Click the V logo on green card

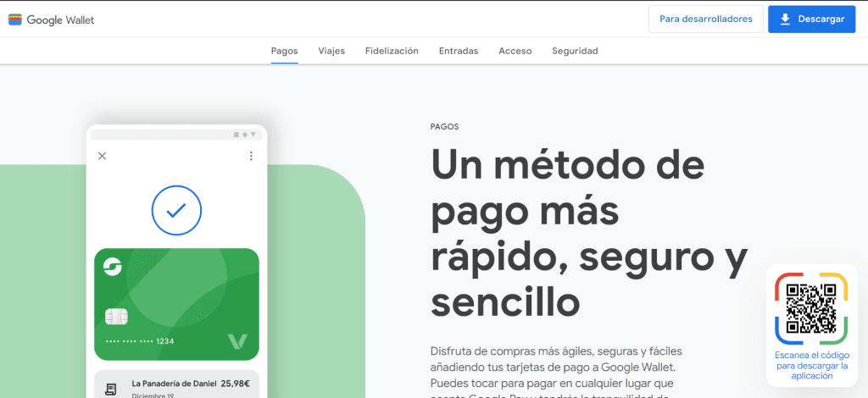[x=237, y=341]
